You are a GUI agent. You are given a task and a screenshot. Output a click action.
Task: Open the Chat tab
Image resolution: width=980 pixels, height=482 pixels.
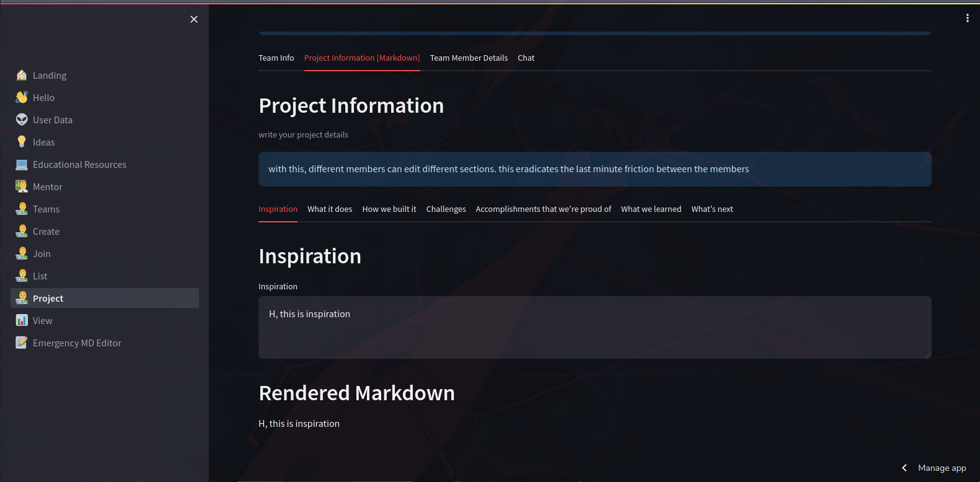click(x=526, y=58)
